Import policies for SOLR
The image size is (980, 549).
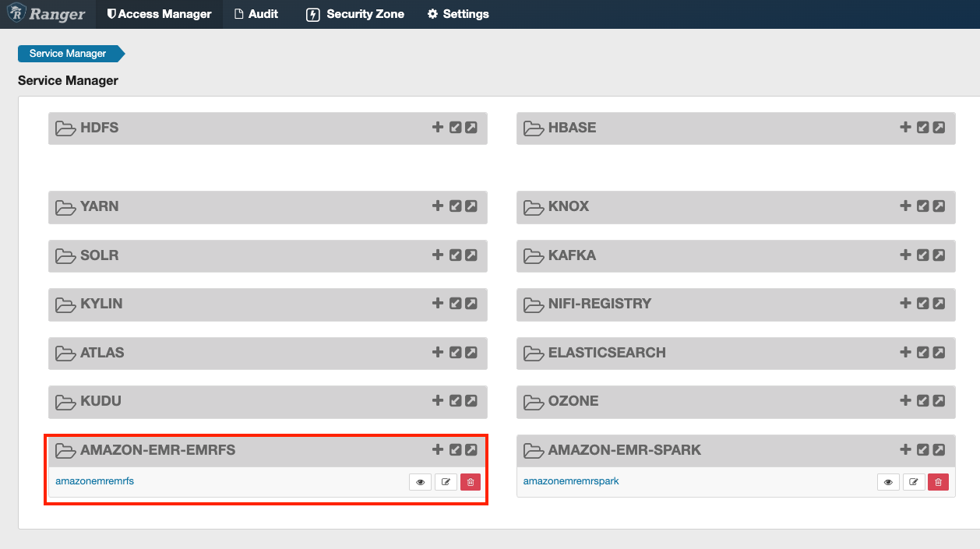pos(456,255)
